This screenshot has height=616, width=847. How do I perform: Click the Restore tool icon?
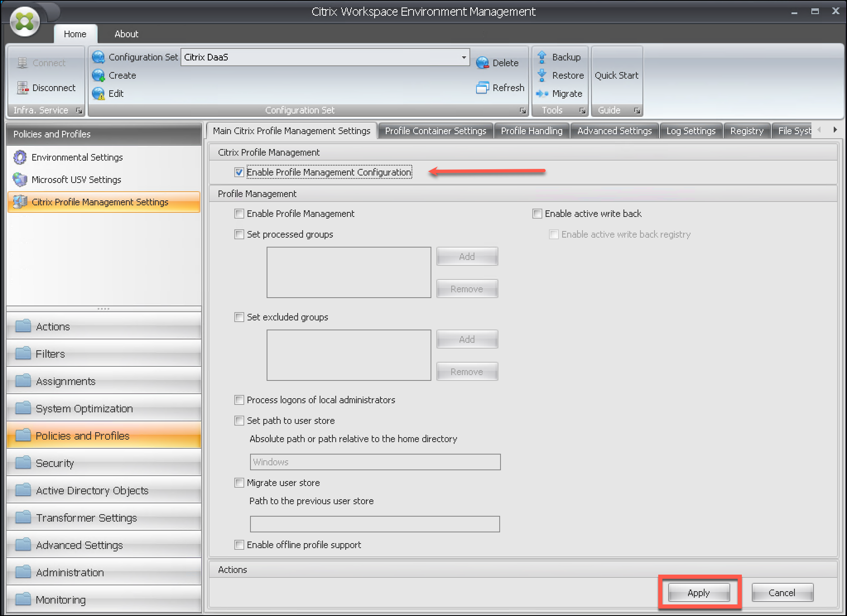(542, 75)
